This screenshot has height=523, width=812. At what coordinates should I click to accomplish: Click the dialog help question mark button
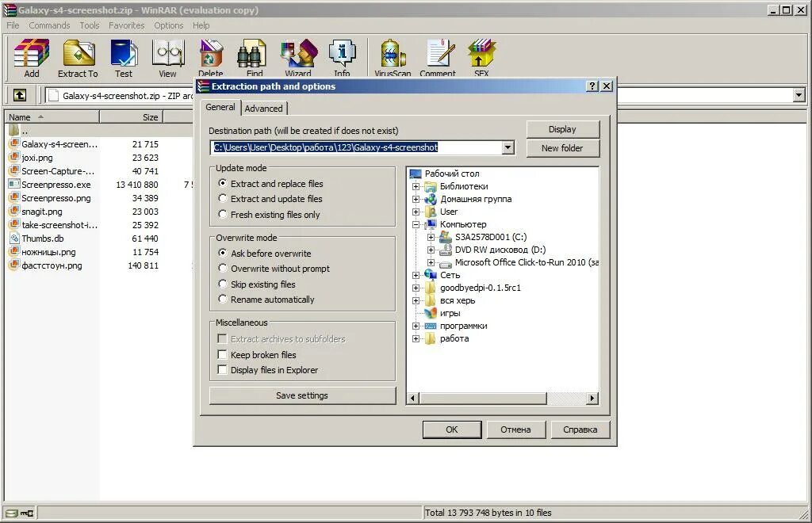tap(592, 86)
